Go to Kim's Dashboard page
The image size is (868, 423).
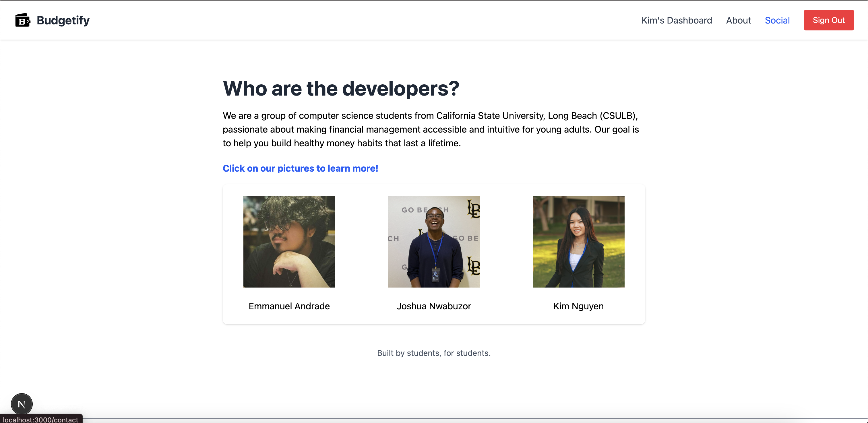676,20
